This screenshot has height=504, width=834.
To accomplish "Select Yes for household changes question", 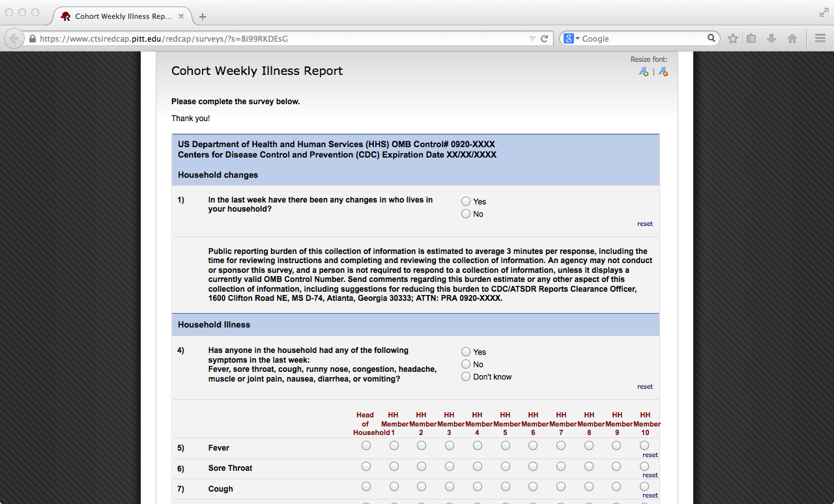I will point(466,202).
